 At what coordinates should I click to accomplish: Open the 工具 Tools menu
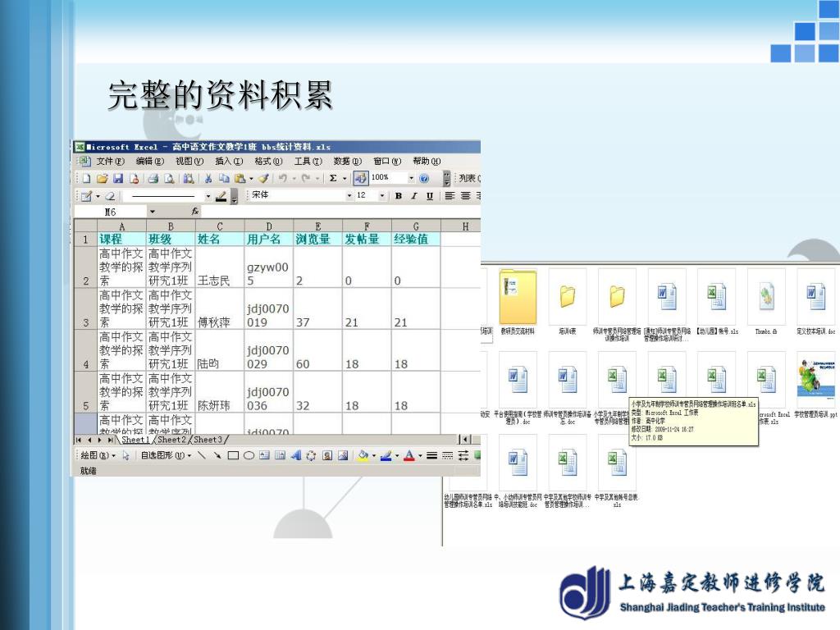[x=308, y=162]
